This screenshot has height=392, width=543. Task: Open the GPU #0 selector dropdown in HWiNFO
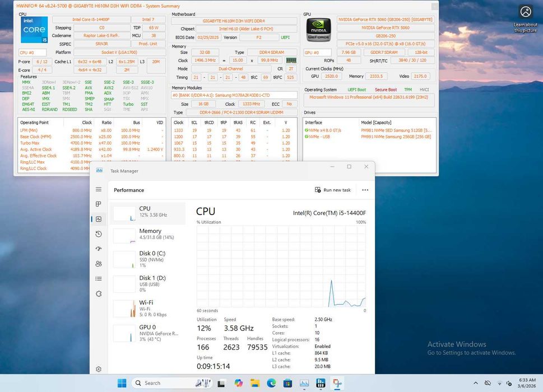(318, 52)
